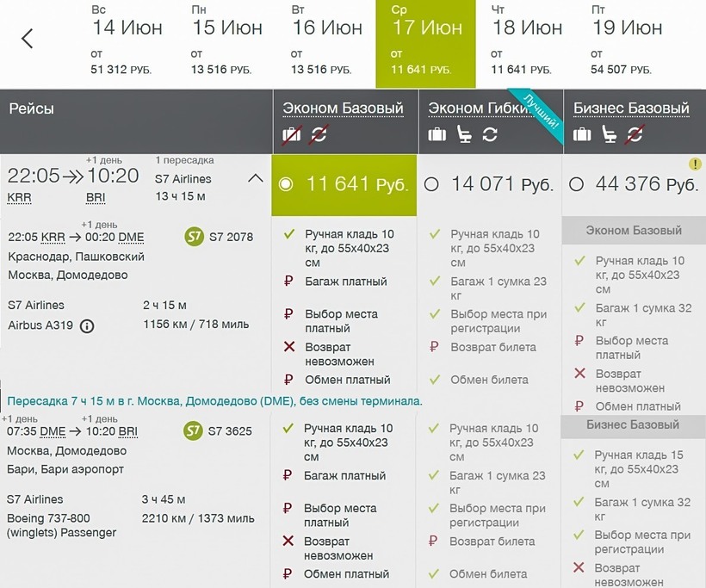Click the seat icon under Эконом Гибкий
Viewport: 706px width, 588px height.
point(464,134)
